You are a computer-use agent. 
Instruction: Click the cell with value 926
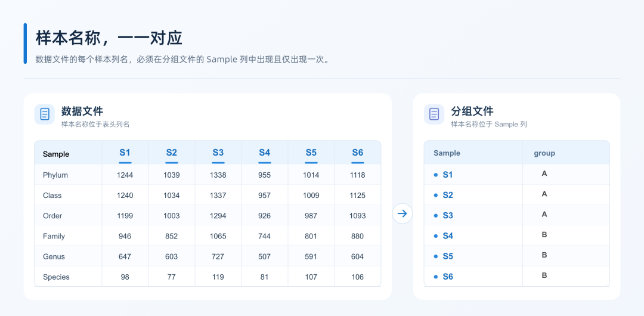[265, 216]
